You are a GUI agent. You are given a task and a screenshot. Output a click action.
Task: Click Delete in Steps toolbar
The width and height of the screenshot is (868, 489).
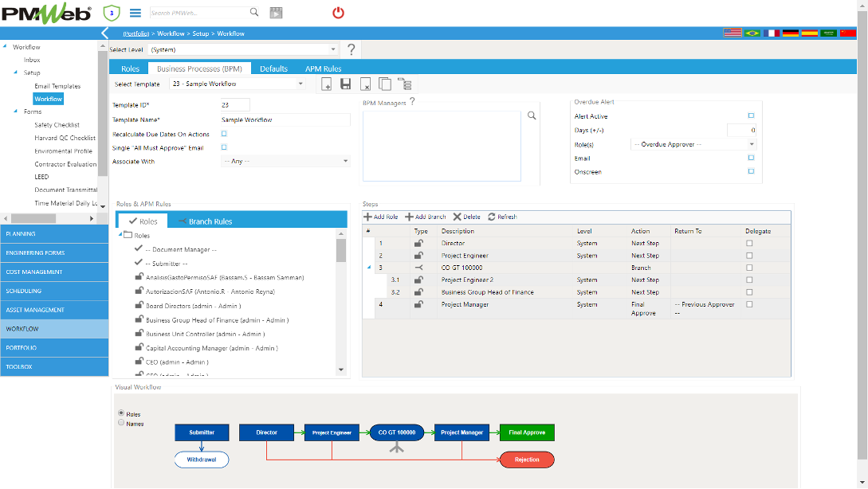[466, 217]
